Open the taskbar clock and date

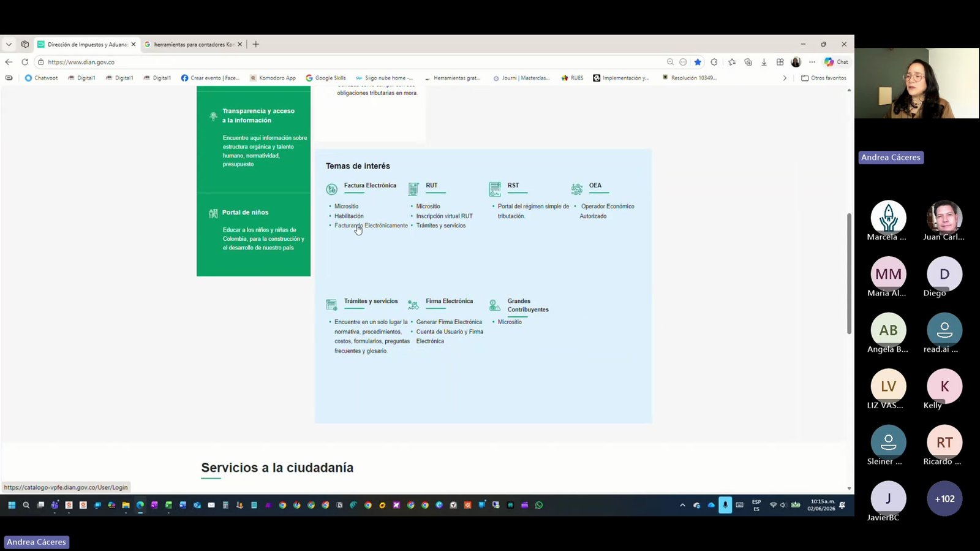point(821,505)
